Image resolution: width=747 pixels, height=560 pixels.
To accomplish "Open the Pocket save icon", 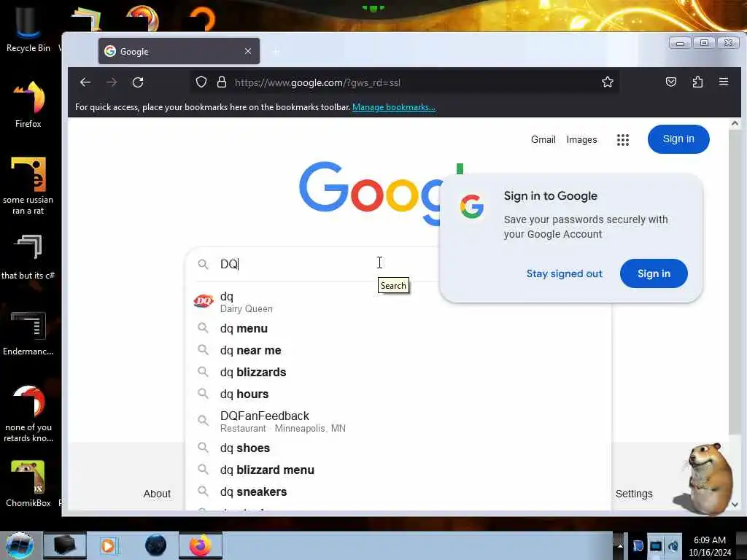I will click(x=671, y=82).
